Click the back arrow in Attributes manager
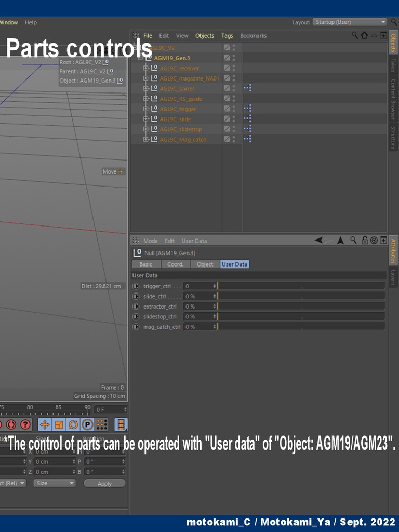399x532 pixels. coord(319,240)
